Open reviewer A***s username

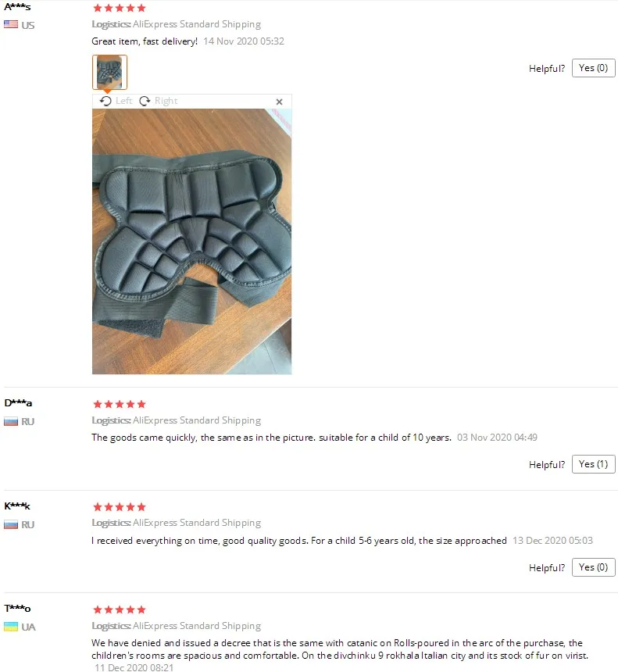pyautogui.click(x=17, y=7)
